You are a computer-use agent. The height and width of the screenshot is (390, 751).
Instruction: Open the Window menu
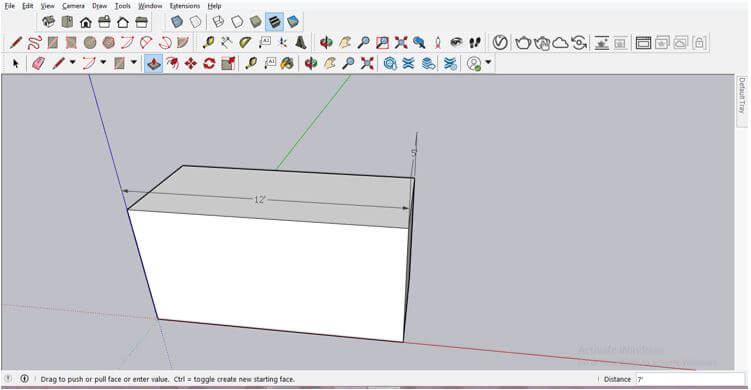[150, 6]
